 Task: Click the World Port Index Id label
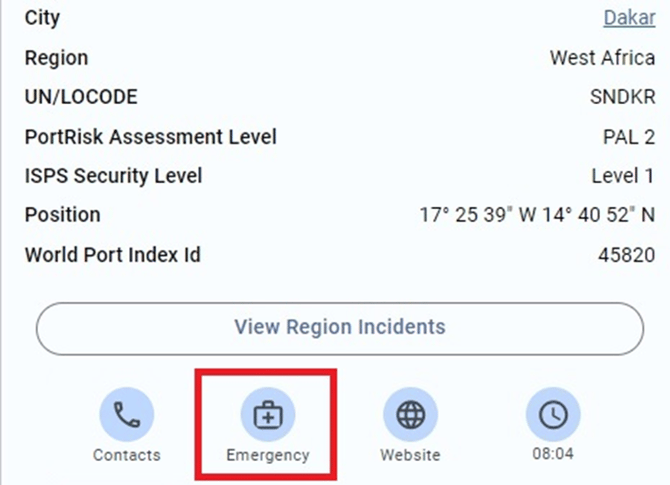[112, 255]
